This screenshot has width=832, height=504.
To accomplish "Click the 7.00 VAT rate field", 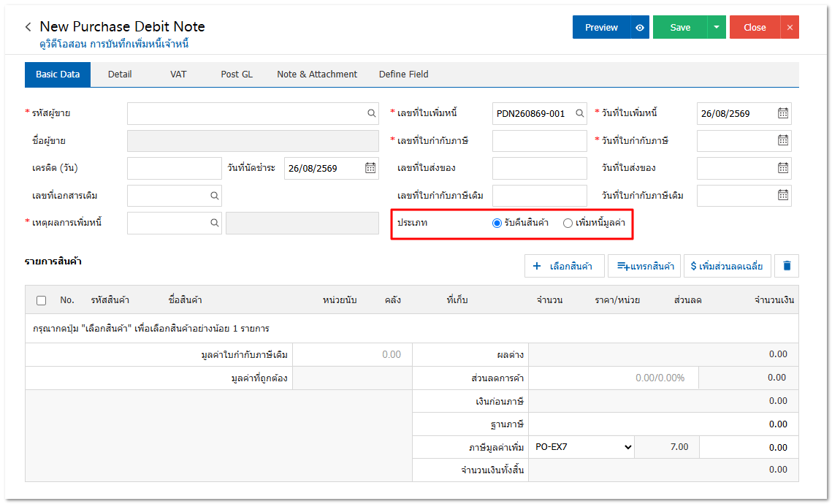I will click(666, 447).
